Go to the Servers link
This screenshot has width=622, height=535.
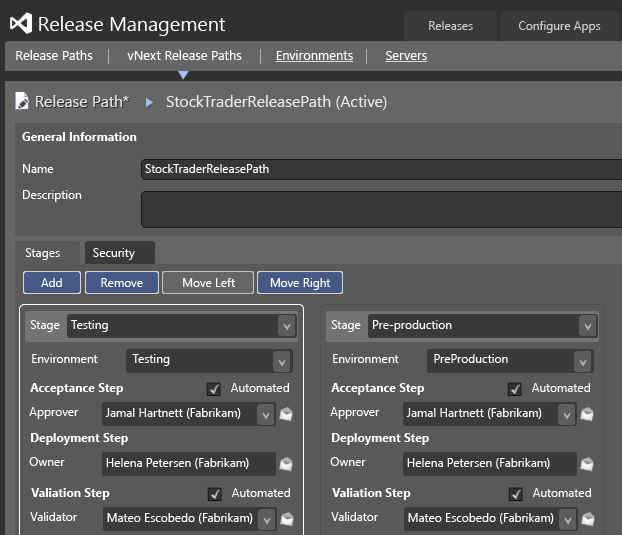(406, 56)
